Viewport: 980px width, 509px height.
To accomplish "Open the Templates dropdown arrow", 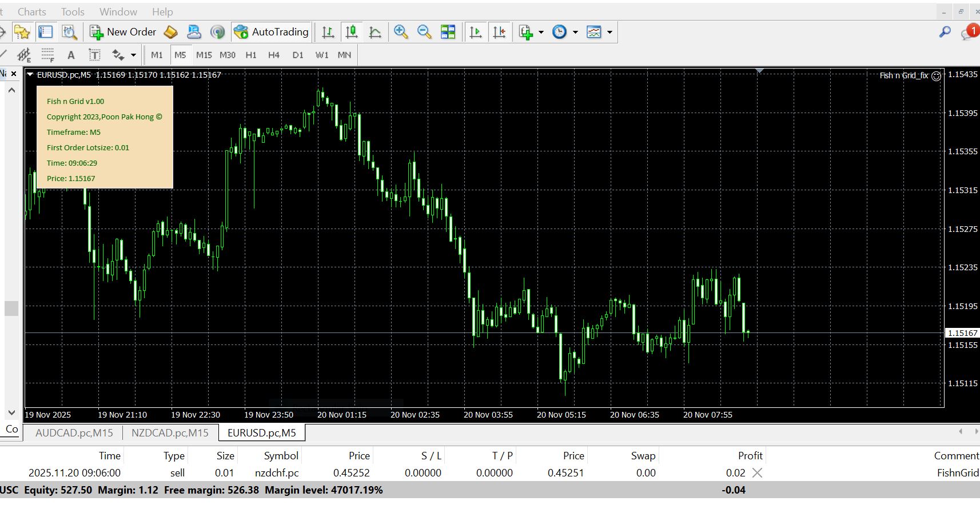I will click(609, 32).
